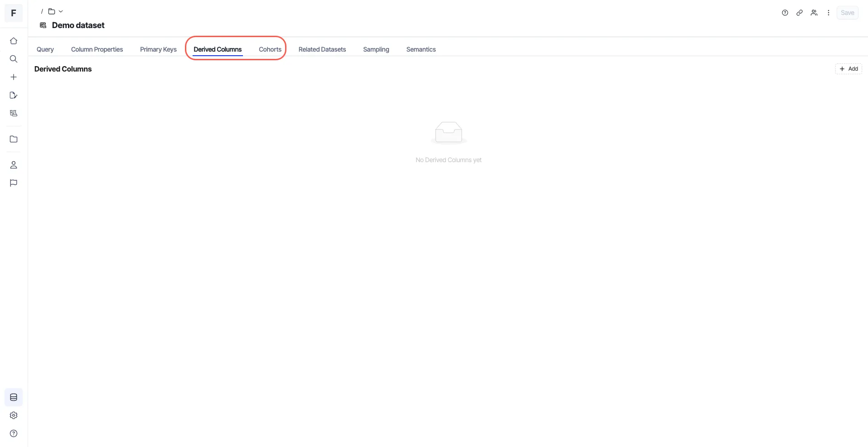
Task: Open the Semantics tab
Action: click(x=421, y=49)
